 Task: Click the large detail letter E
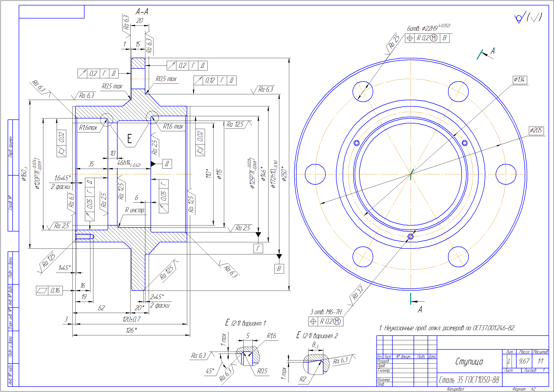(130, 138)
